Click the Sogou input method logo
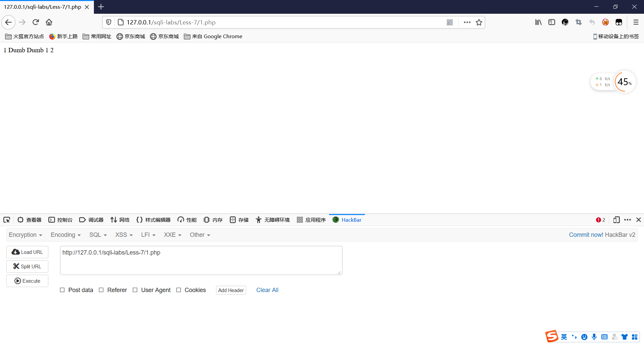This screenshot has height=345, width=644. click(552, 336)
